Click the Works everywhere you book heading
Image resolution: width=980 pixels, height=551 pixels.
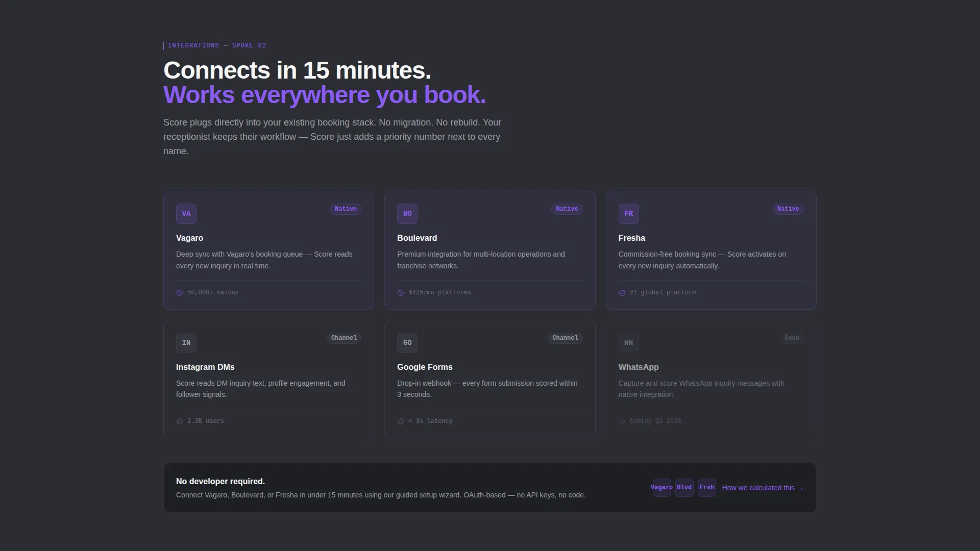point(325,95)
